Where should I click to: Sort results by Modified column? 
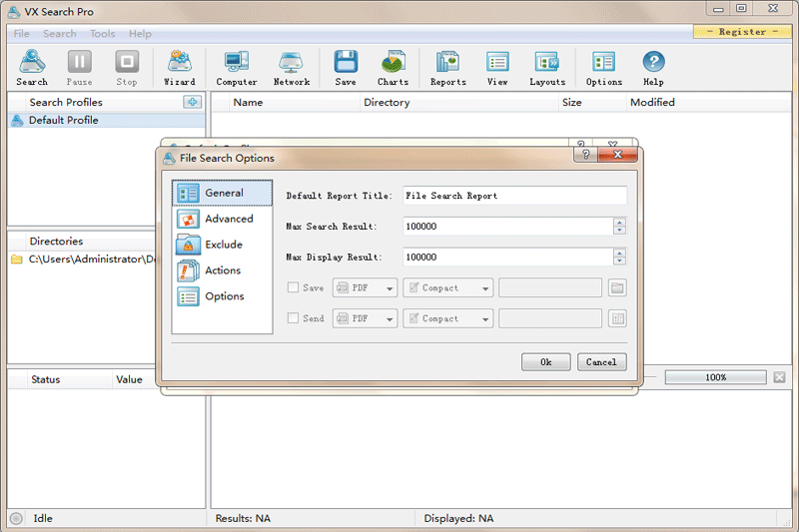[x=708, y=103]
